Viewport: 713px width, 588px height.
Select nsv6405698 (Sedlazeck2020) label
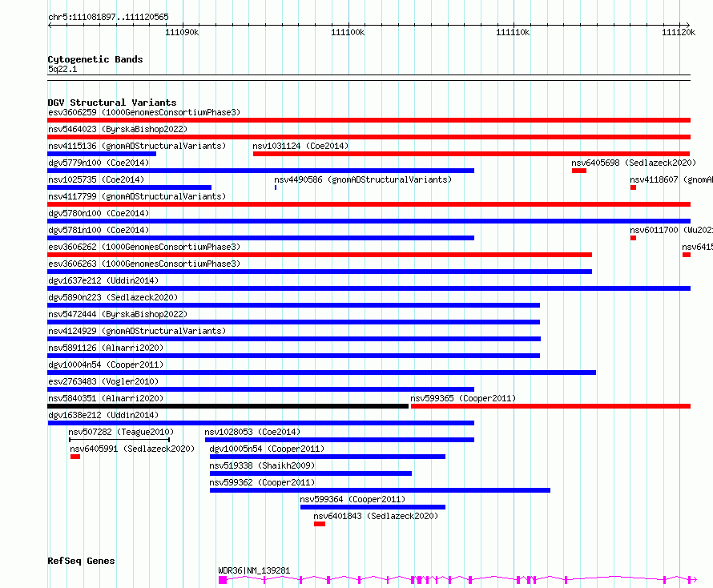(x=634, y=163)
